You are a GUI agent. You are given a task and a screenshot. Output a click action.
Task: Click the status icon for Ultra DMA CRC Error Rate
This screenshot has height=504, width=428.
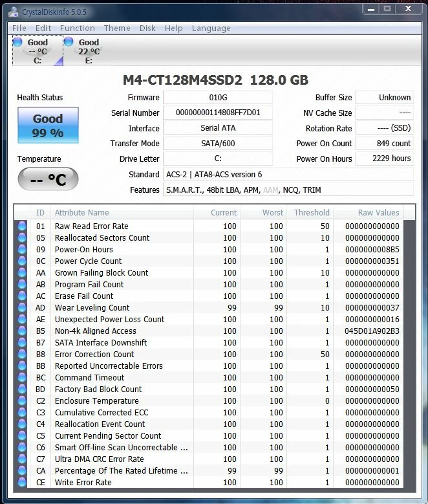[x=22, y=459]
